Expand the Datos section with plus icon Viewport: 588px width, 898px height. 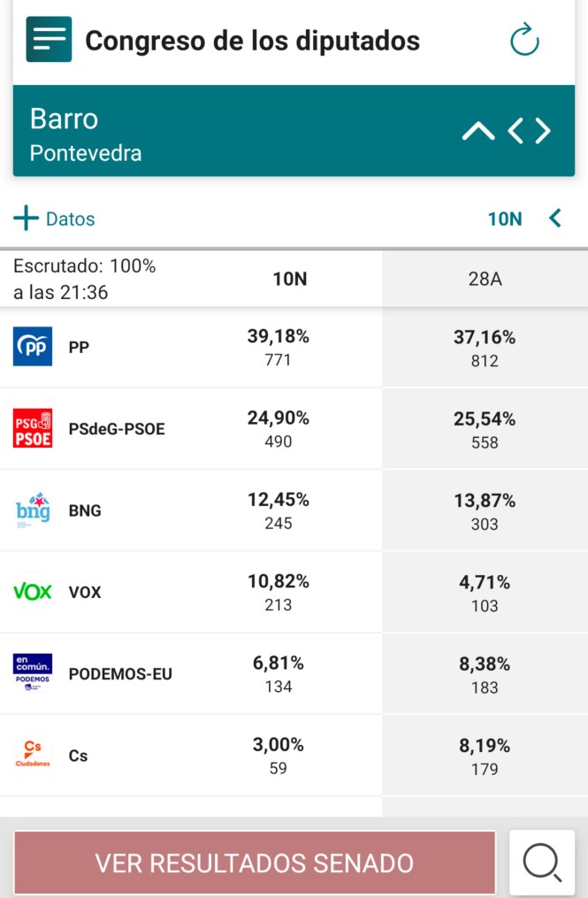27,219
